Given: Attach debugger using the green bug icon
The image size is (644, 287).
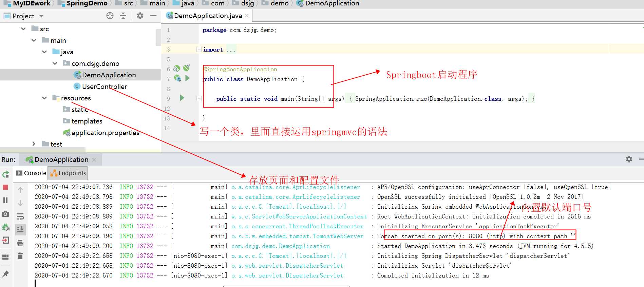Looking at the screenshot, I should pos(5,227).
